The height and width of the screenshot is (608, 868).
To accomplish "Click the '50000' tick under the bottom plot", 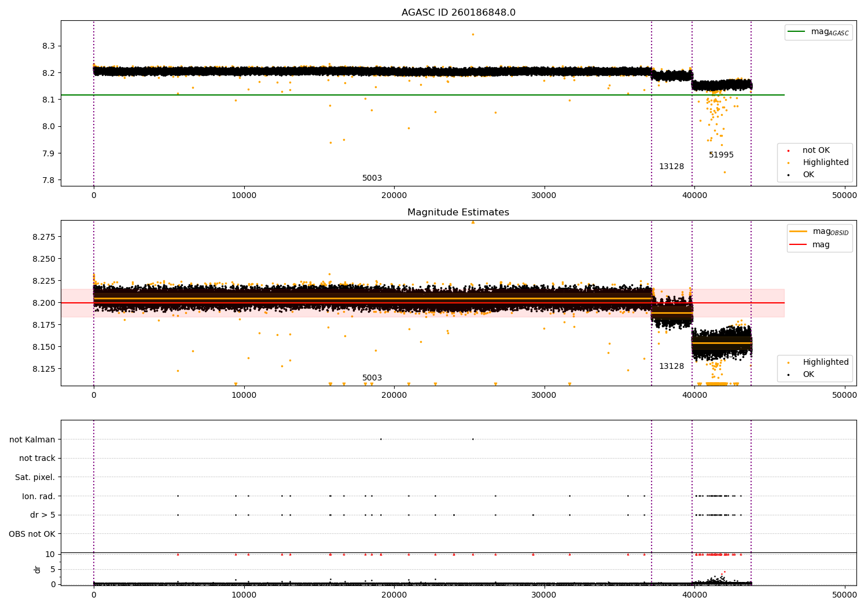I will (x=844, y=595).
